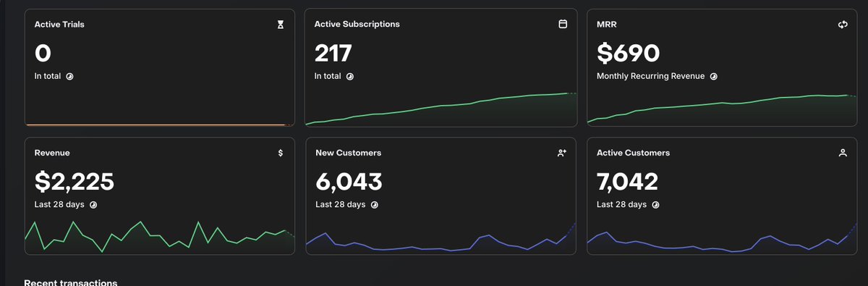Click the Revenue sparkline chart
Viewport: 868px width, 286px height.
click(160, 237)
